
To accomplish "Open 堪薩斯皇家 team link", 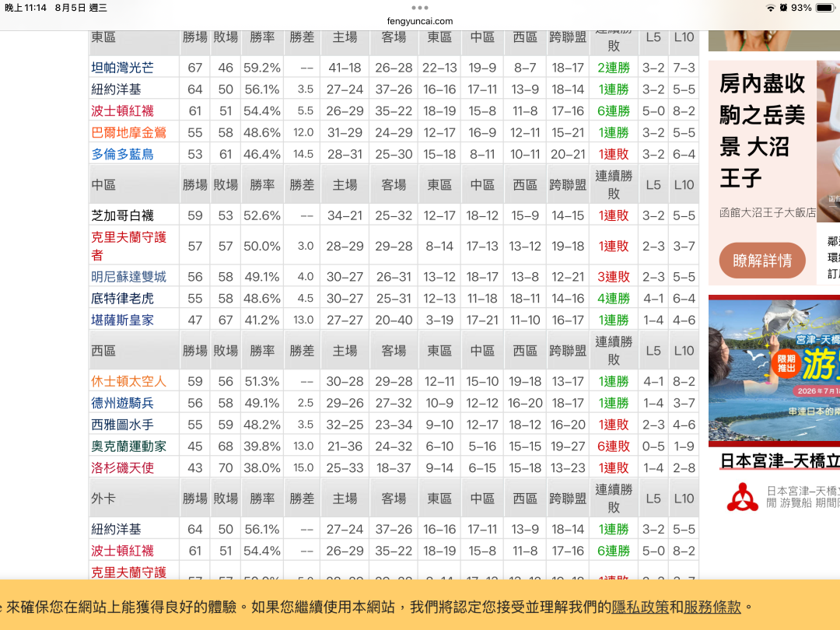I will [x=122, y=320].
